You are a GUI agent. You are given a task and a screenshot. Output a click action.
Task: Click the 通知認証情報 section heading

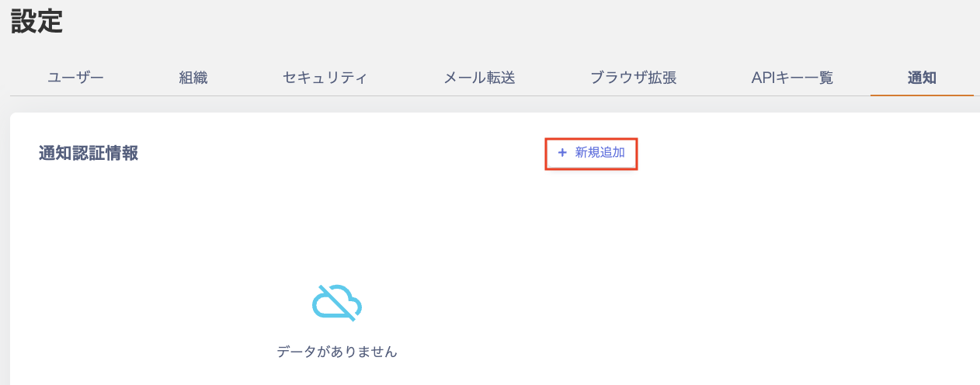(89, 153)
